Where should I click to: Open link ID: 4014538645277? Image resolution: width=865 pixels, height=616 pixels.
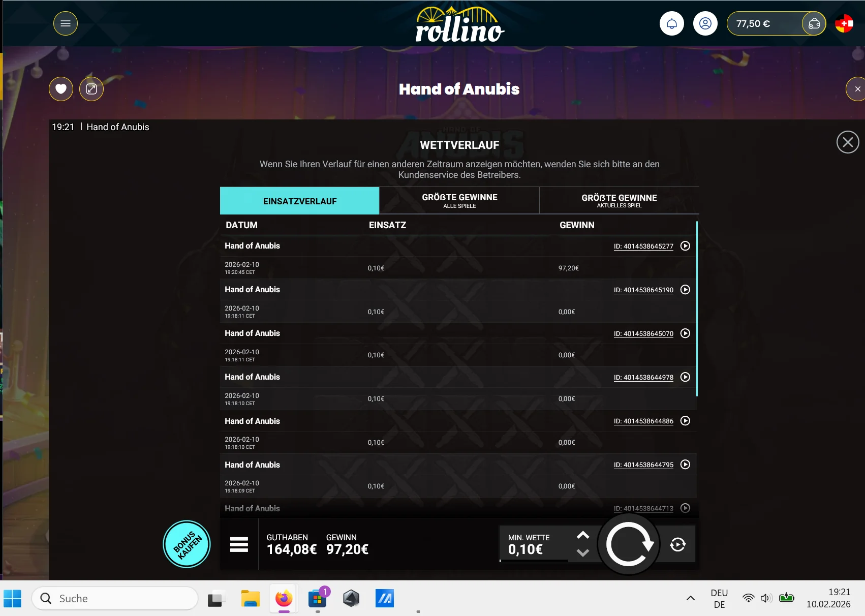643,247
